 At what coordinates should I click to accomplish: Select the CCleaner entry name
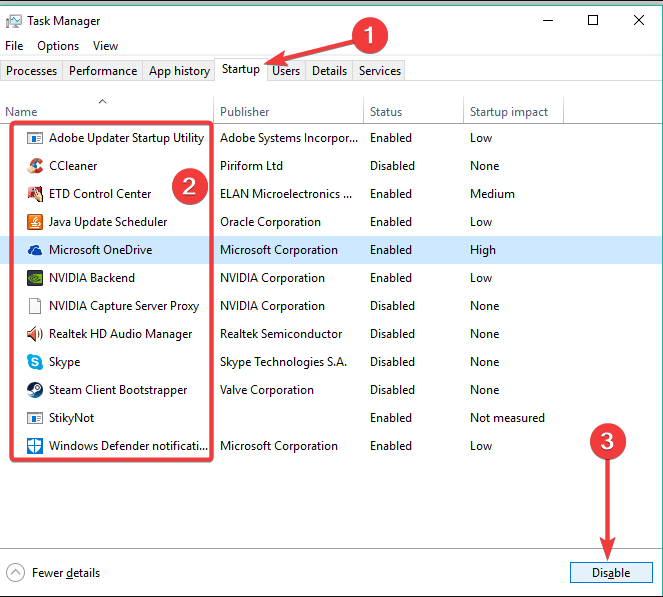(73, 166)
